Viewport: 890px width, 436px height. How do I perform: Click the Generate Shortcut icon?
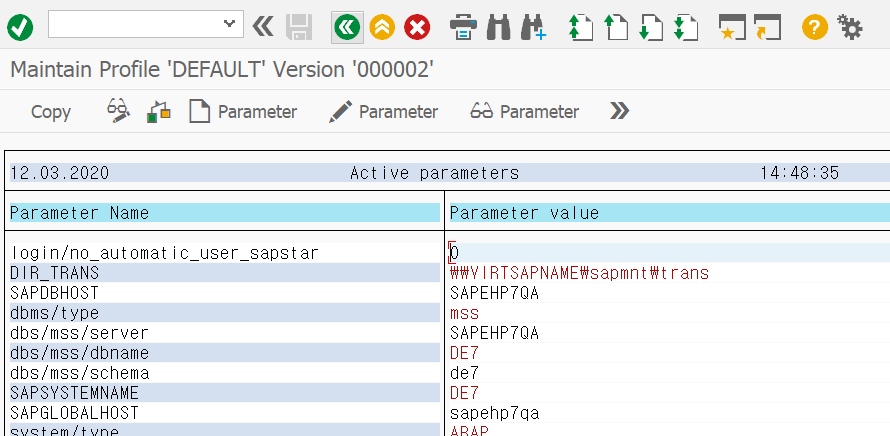click(767, 27)
